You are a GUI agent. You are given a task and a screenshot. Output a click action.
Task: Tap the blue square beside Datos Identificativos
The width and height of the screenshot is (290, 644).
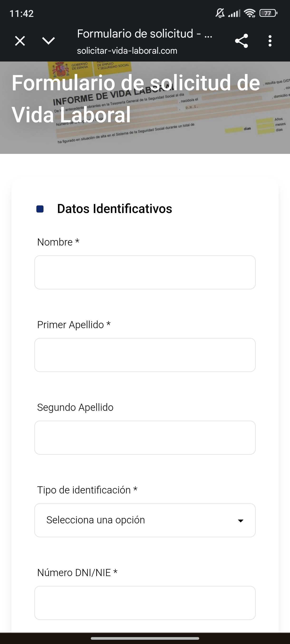tap(40, 209)
